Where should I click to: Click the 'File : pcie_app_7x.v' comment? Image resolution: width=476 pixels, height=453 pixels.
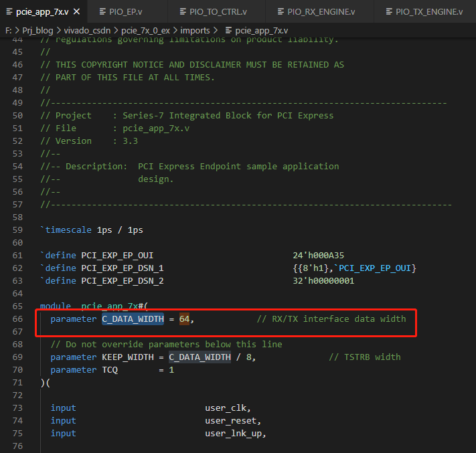(114, 128)
